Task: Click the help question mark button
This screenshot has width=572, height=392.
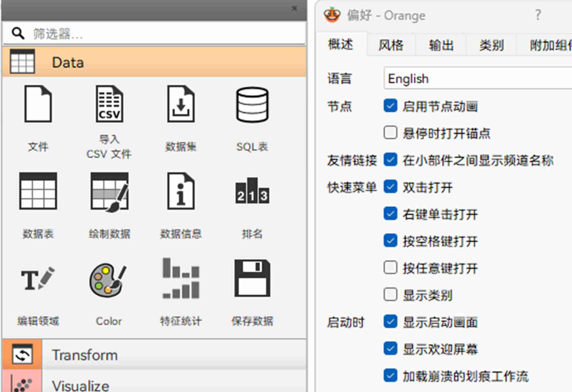Action: pos(538,15)
